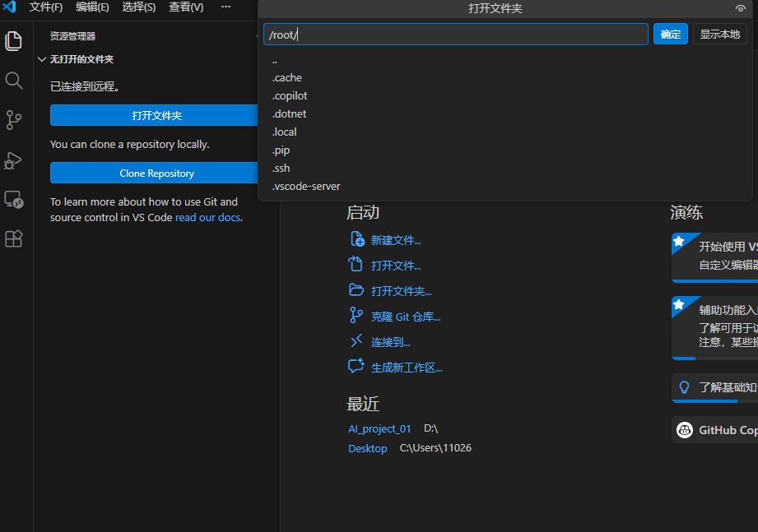Click the 显示本地 button
Screen dimensions: 758x532
(719, 35)
